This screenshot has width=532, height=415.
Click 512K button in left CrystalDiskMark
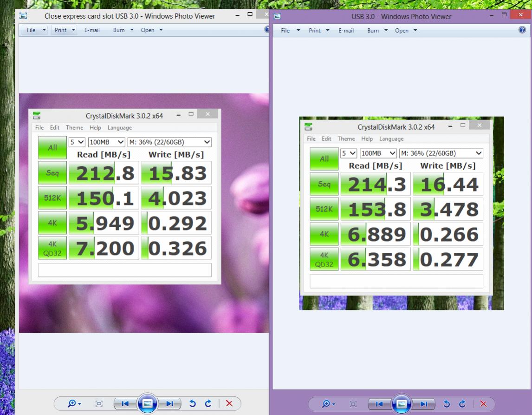[52, 198]
